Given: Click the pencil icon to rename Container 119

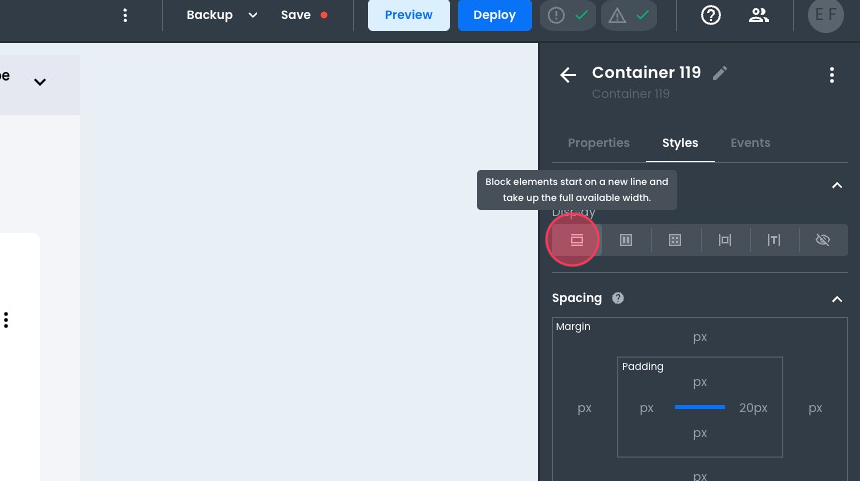Looking at the screenshot, I should (x=720, y=73).
